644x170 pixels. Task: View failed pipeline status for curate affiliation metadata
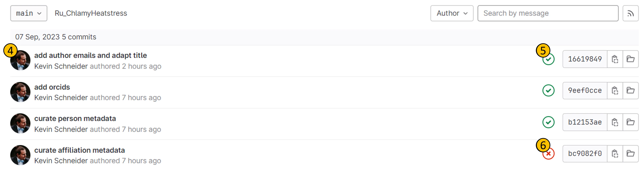click(x=548, y=154)
